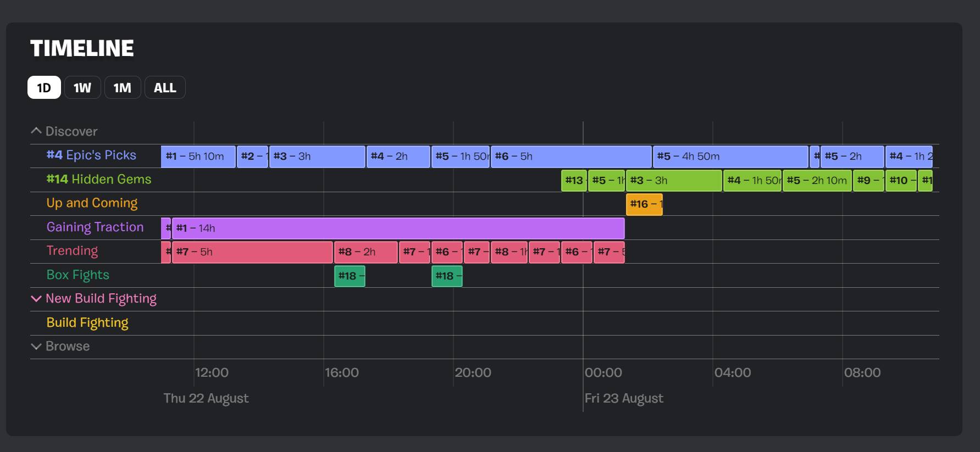Open the Epic's Picks row label
The height and width of the screenshot is (452, 980).
91,155
